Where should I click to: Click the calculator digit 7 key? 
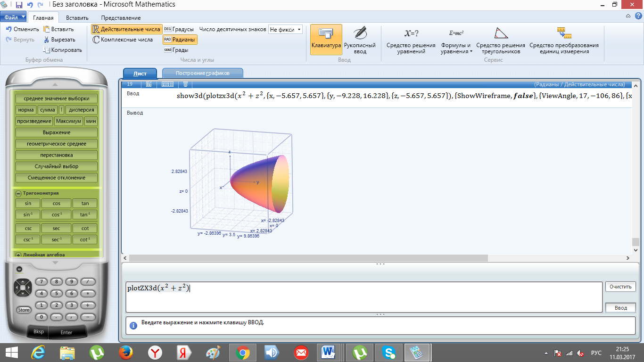coord(42,281)
